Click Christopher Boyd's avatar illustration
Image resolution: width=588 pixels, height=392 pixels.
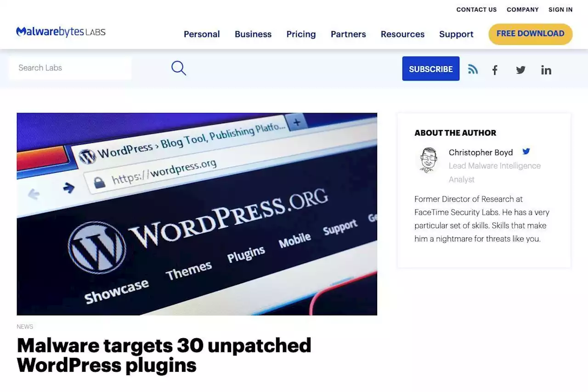(x=428, y=160)
